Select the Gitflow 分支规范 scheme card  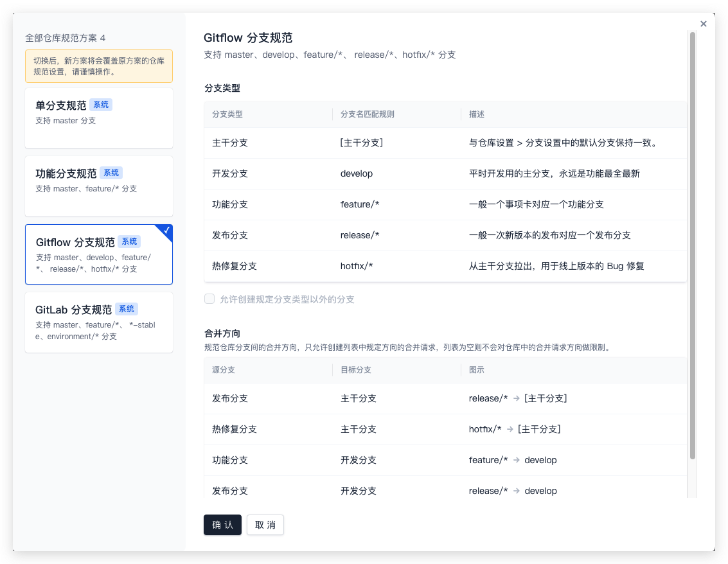99,254
